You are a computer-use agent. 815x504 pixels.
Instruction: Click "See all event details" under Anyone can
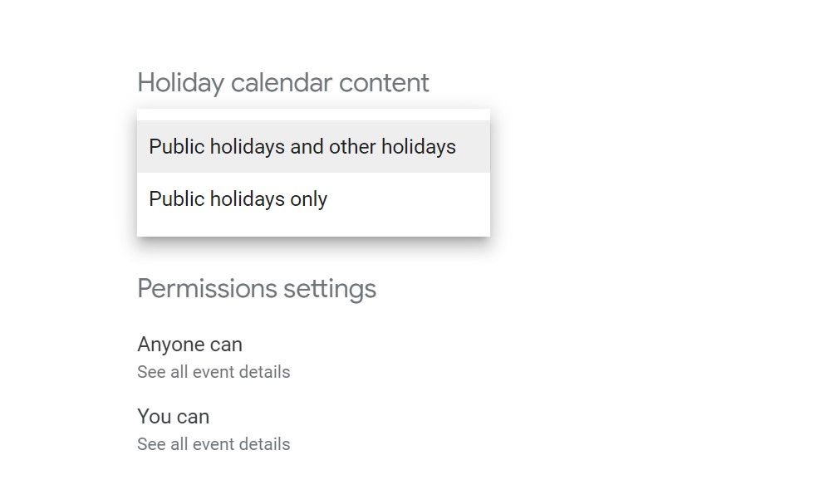pos(214,372)
